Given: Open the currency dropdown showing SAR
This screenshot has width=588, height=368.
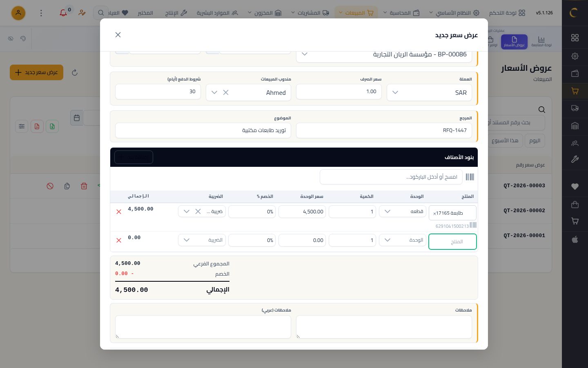Looking at the screenshot, I should tap(429, 92).
